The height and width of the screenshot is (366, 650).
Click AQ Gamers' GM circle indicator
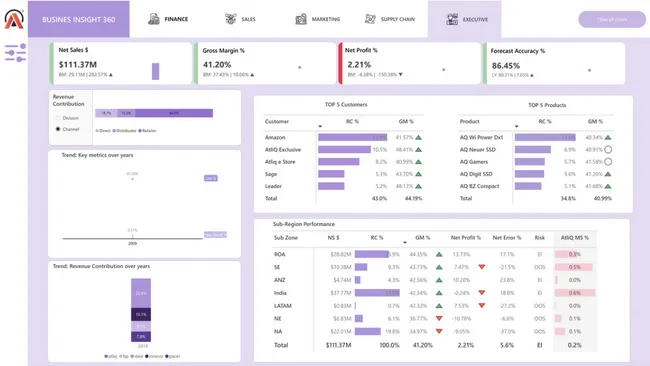608,162
